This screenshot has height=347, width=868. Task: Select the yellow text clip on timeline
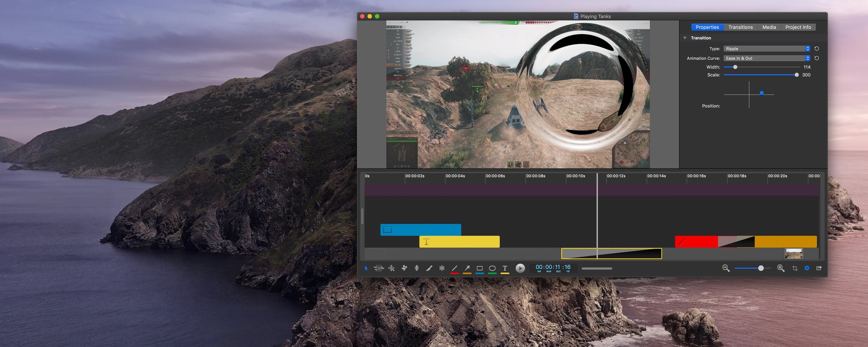pyautogui.click(x=460, y=242)
